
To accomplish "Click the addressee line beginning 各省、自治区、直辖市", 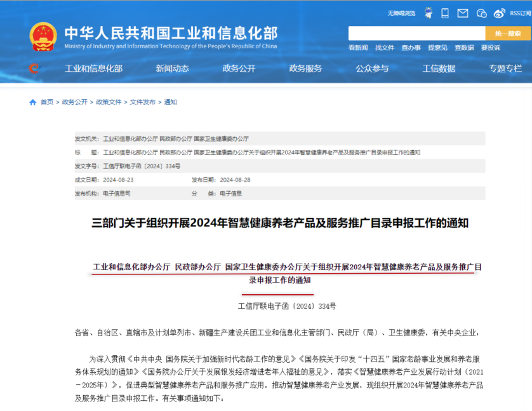I will tap(277, 333).
